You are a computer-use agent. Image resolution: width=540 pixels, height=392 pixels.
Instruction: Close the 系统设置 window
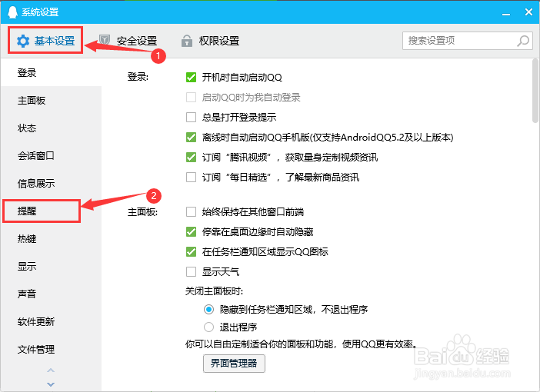(528, 12)
